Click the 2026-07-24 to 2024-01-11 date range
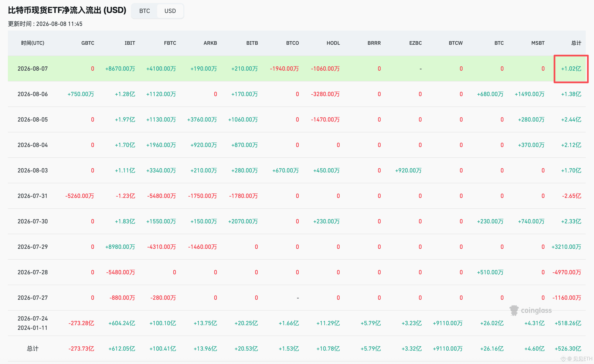The height and width of the screenshot is (364, 594). [33, 323]
